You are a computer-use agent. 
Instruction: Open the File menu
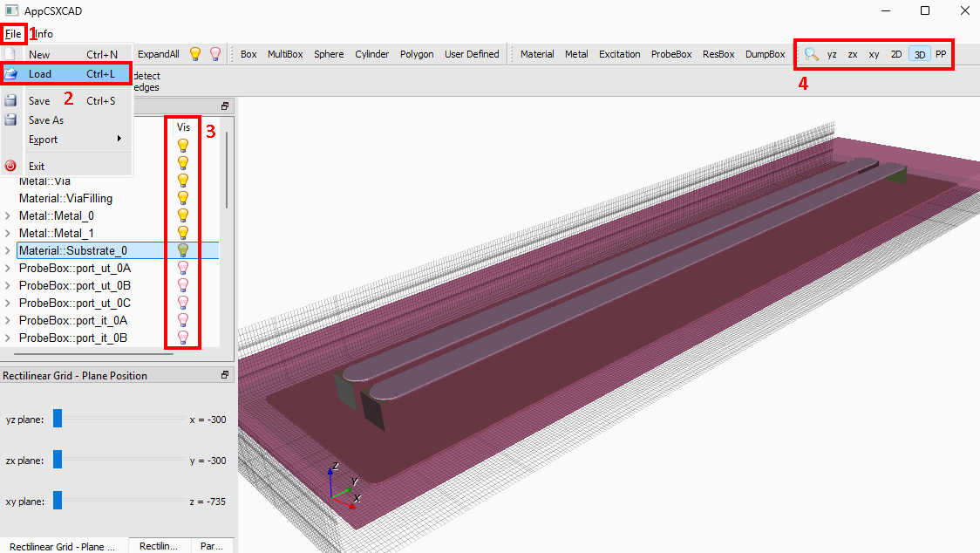pos(13,34)
